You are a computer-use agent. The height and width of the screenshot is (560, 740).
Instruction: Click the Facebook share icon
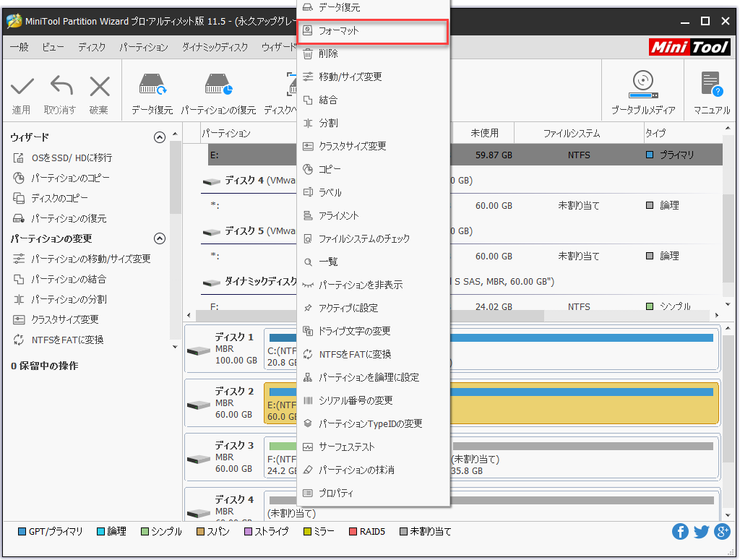[680, 532]
